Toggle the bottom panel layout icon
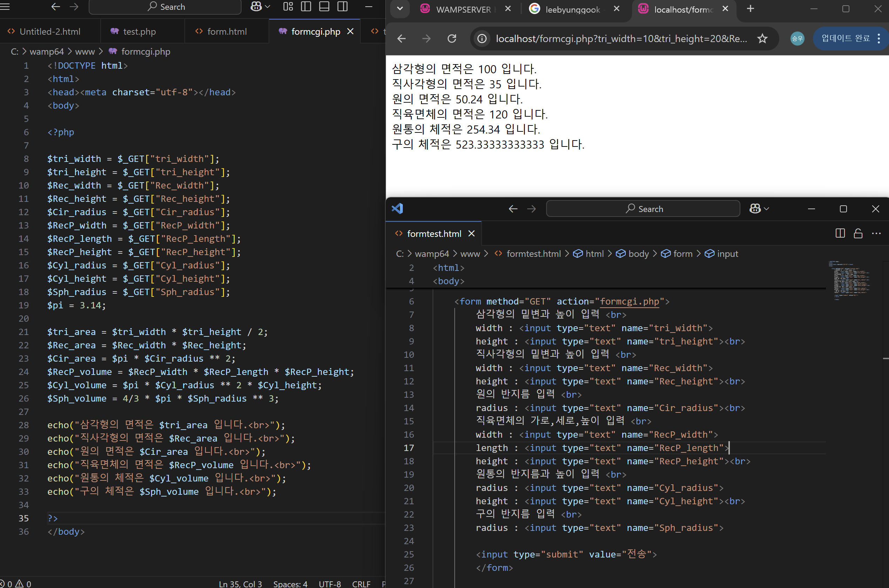The height and width of the screenshot is (588, 889). click(324, 6)
